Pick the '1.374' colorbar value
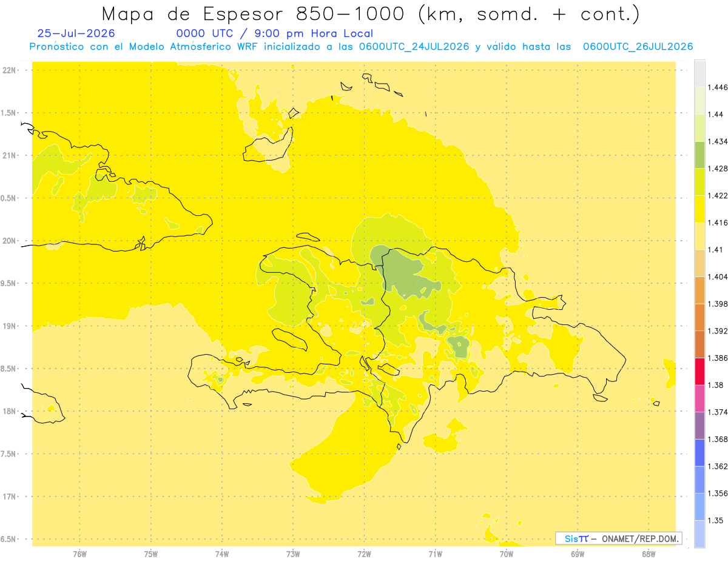The height and width of the screenshot is (562, 728). click(x=718, y=412)
